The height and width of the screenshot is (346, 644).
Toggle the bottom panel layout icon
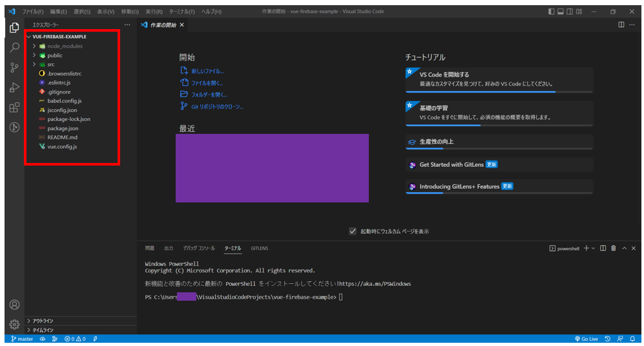[560, 12]
